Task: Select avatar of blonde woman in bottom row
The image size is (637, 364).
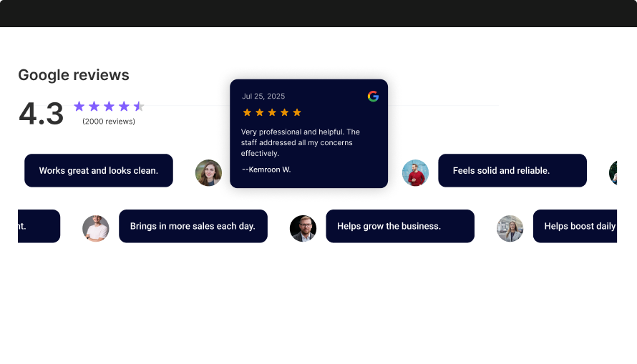Action: tap(510, 228)
